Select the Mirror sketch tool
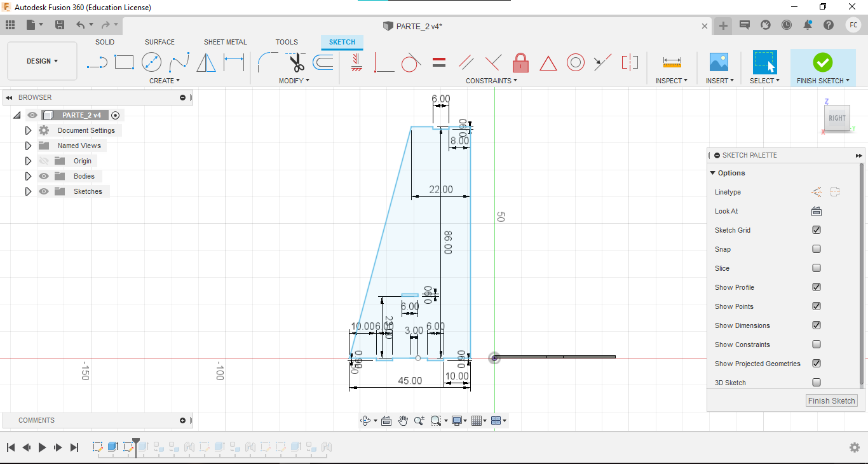868x464 pixels. click(x=206, y=62)
